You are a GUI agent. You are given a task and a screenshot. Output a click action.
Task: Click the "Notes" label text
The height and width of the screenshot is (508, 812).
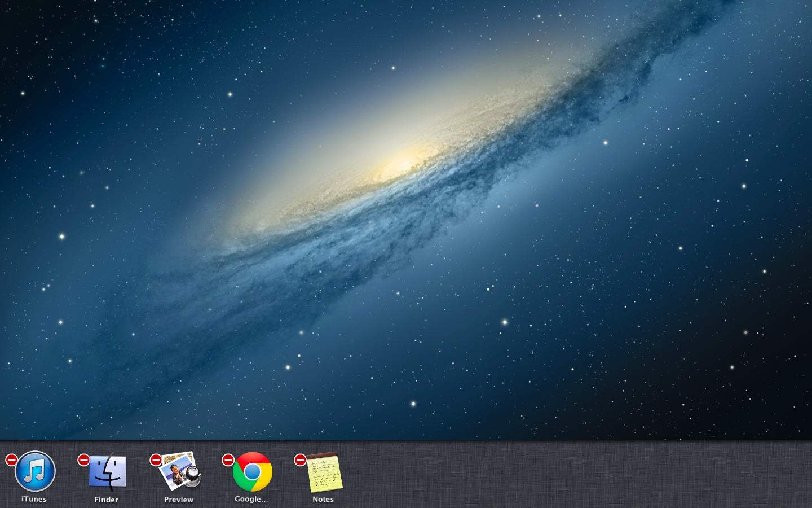[x=323, y=499]
